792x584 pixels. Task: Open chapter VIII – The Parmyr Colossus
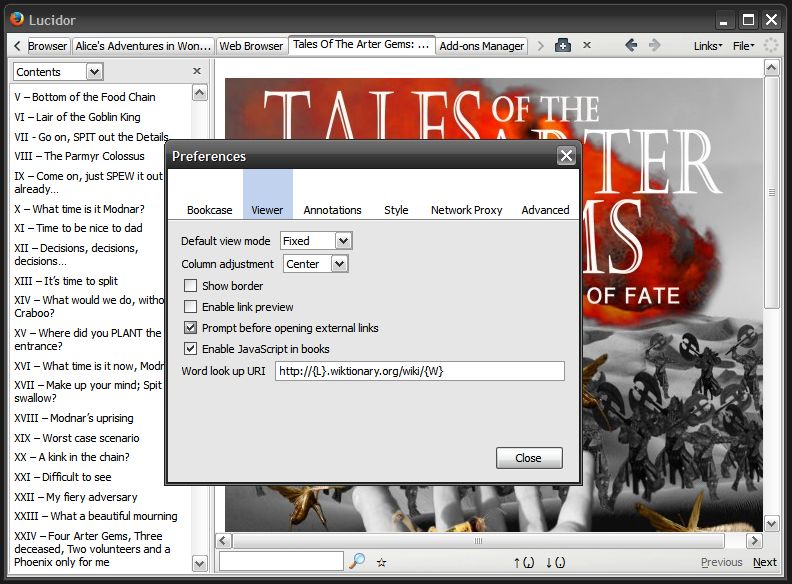tap(79, 156)
